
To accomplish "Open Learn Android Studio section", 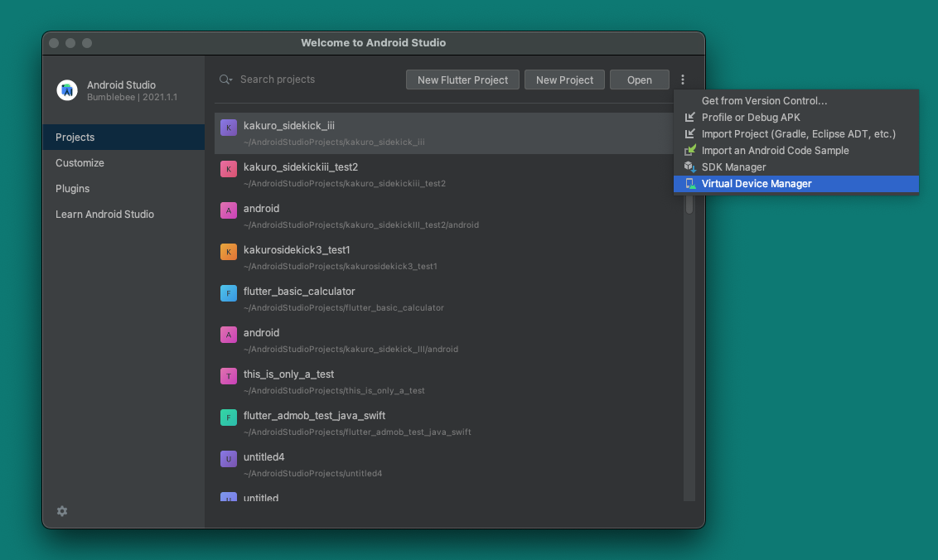I will pos(123,215).
